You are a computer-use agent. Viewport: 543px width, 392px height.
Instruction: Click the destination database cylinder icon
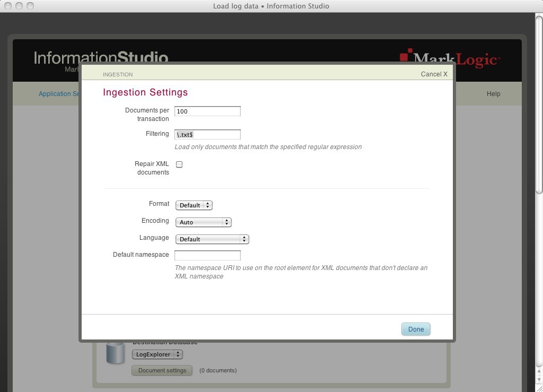[x=115, y=353]
